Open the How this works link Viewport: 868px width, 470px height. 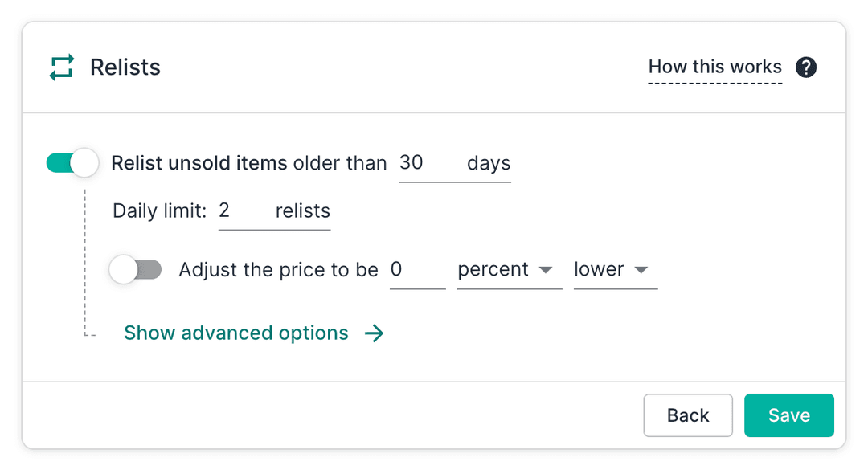(715, 67)
